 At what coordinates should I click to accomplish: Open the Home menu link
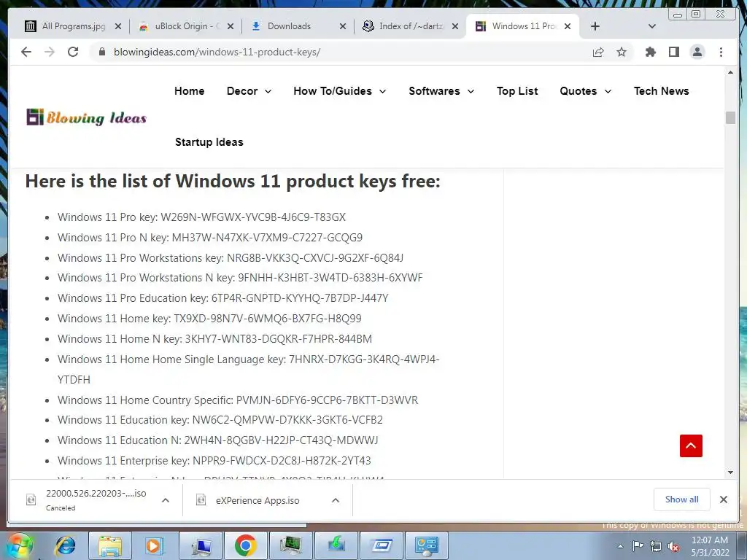click(x=189, y=91)
